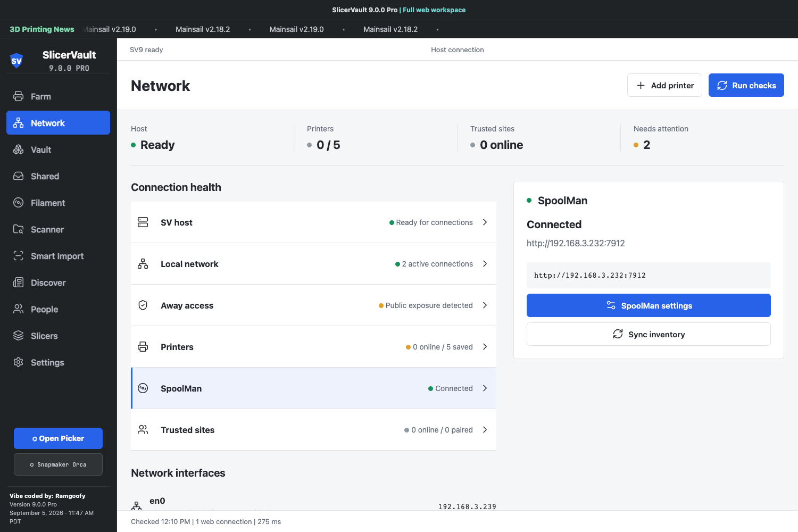This screenshot has width=798, height=532.
Task: Click the Run checks button
Action: tap(746, 85)
